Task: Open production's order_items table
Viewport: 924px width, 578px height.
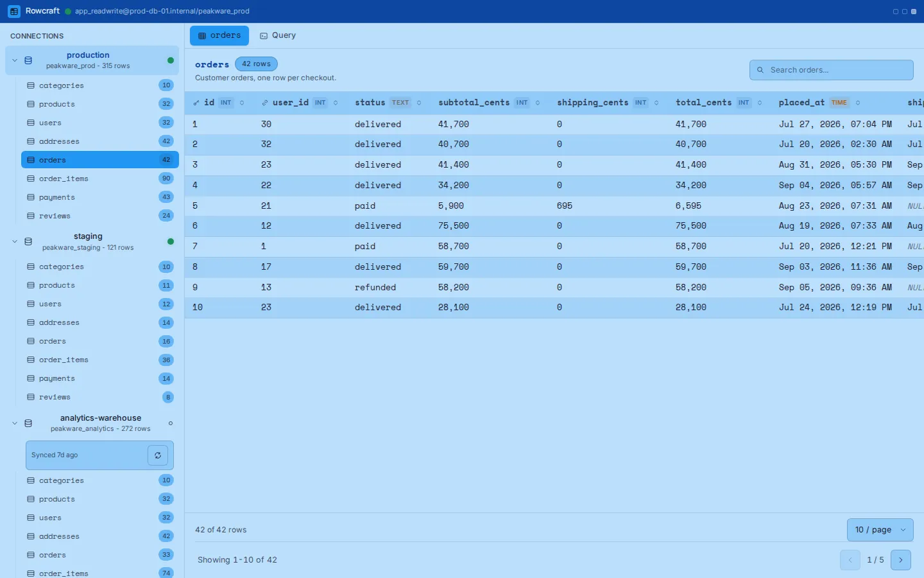Action: pos(100,179)
